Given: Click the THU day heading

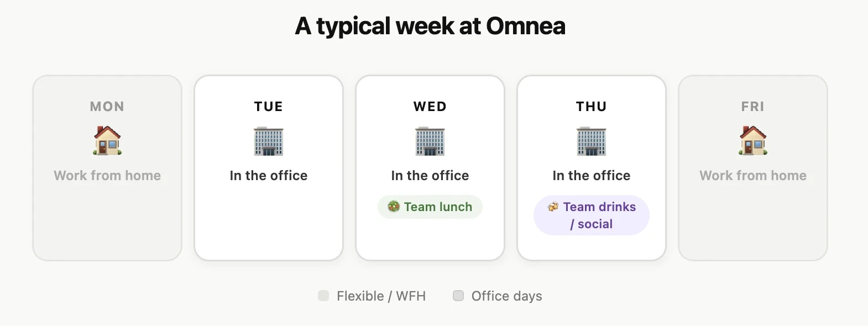Looking at the screenshot, I should pos(592,106).
